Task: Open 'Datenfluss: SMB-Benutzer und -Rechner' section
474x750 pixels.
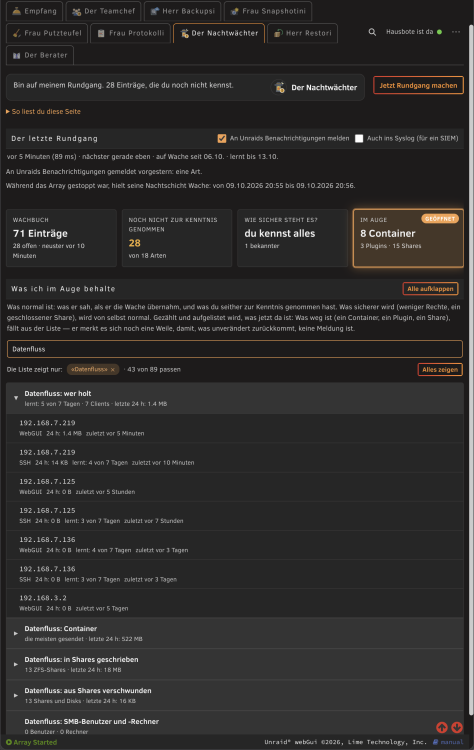Action: pos(235,723)
